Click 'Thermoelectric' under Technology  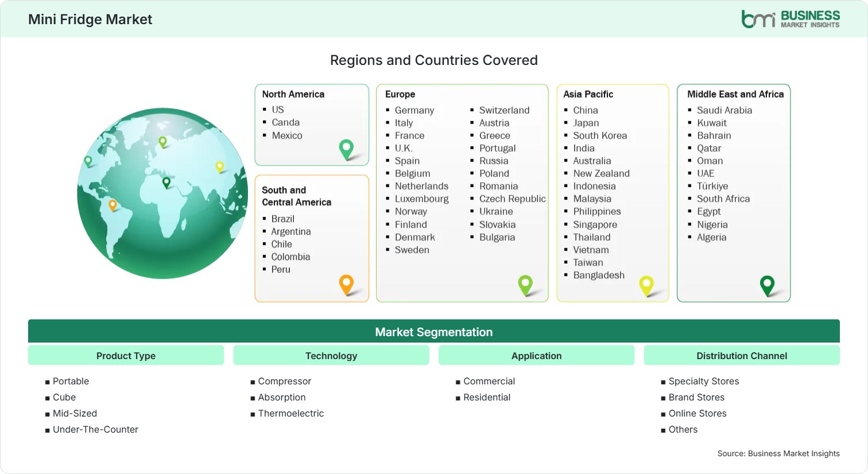coord(291,414)
